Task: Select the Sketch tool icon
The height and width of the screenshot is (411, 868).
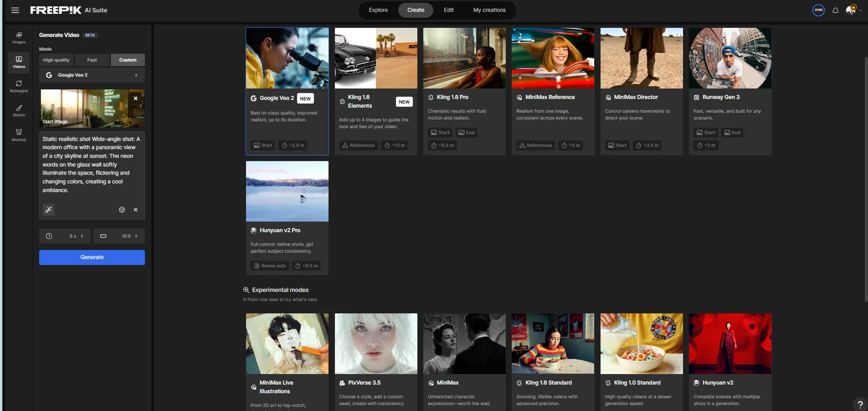Action: point(19,111)
